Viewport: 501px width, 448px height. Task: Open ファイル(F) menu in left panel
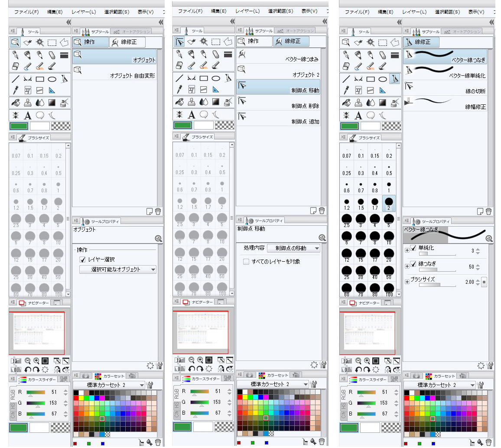pyautogui.click(x=26, y=12)
